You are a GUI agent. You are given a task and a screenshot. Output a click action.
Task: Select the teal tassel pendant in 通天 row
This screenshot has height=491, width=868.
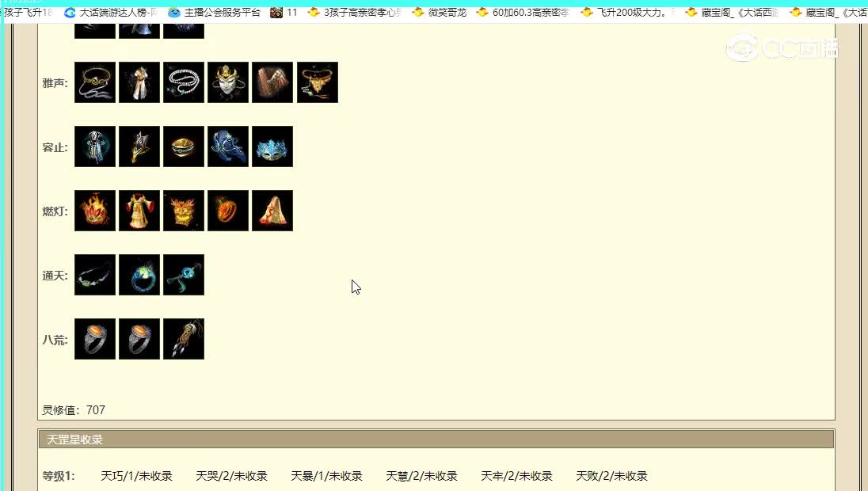(x=184, y=275)
